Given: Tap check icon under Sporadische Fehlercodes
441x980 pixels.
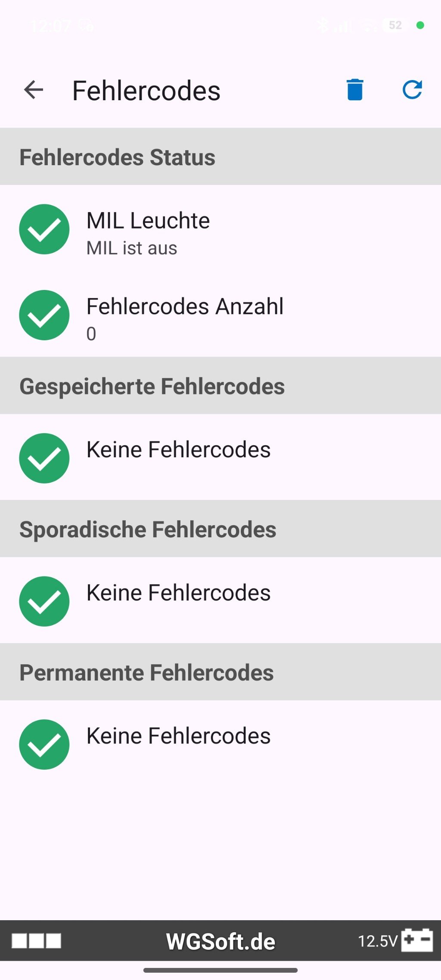Looking at the screenshot, I should tap(44, 601).
